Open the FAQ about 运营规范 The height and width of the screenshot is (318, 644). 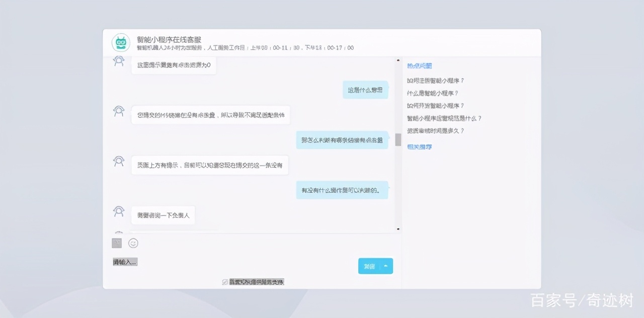pyautogui.click(x=443, y=118)
